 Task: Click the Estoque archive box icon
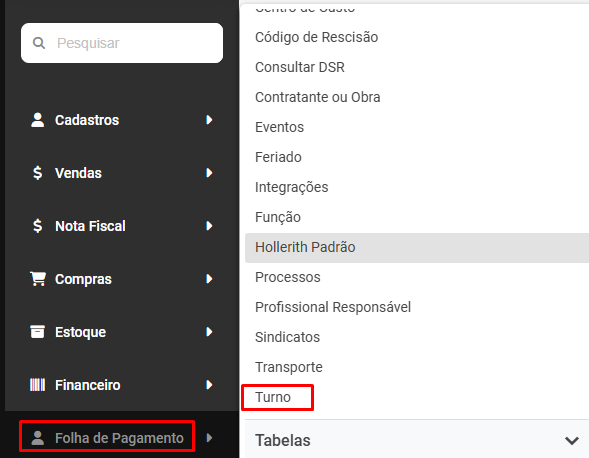coord(38,332)
